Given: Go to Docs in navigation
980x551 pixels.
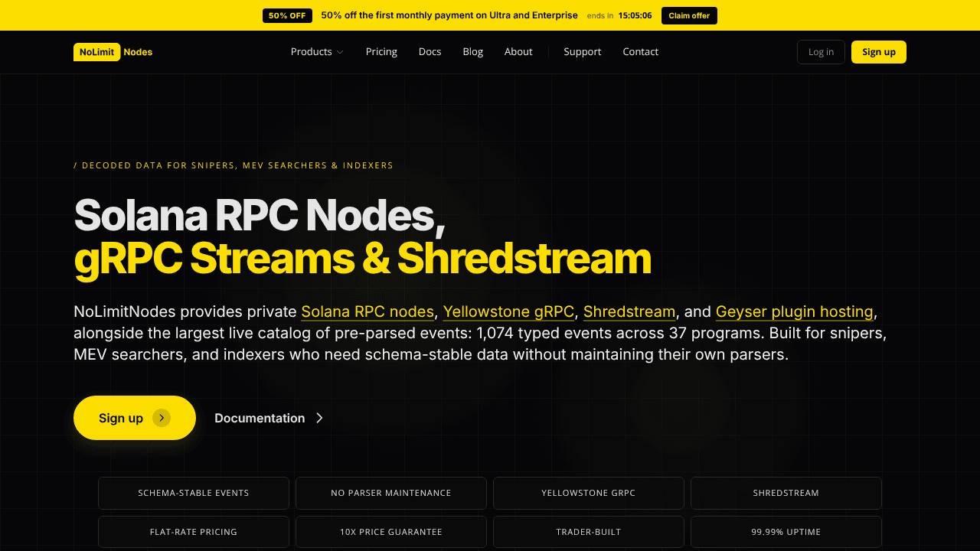Looking at the screenshot, I should [x=430, y=52].
